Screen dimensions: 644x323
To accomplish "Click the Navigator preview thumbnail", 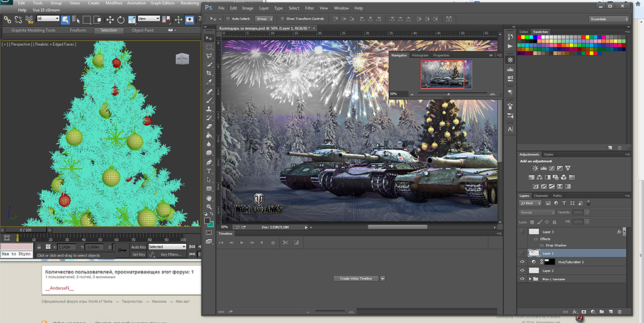I will (446, 74).
